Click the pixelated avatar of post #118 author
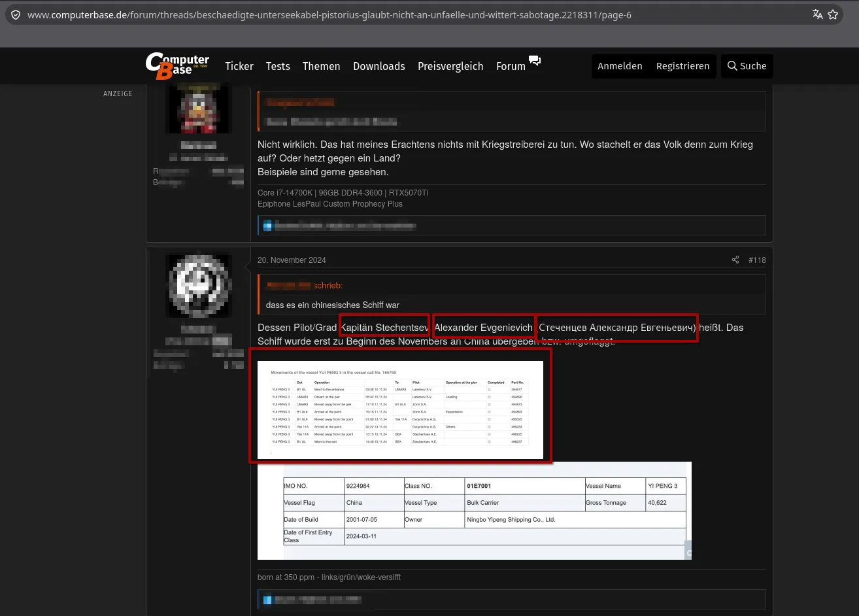The height and width of the screenshot is (616, 859). click(x=199, y=286)
